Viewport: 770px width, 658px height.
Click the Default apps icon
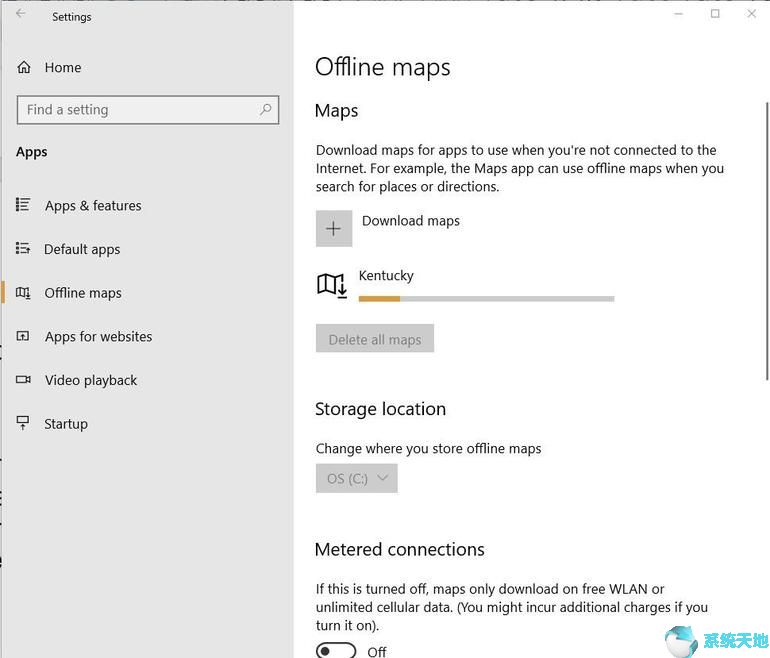[23, 248]
